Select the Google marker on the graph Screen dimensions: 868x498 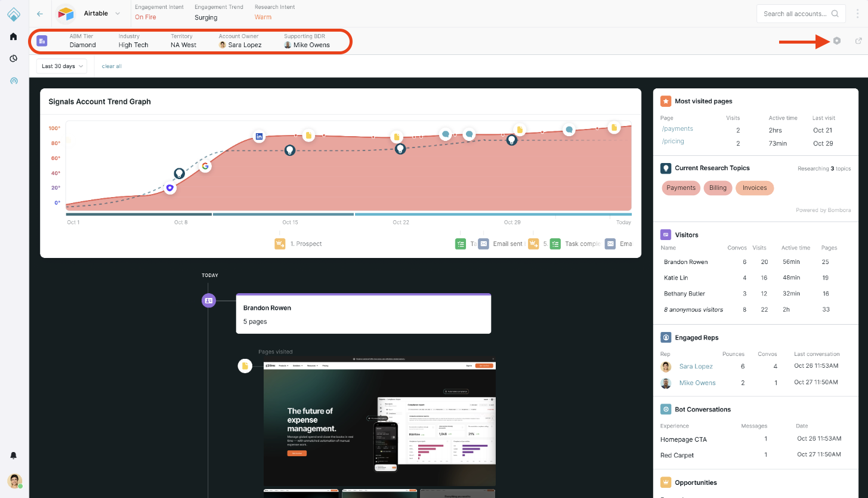[205, 166]
